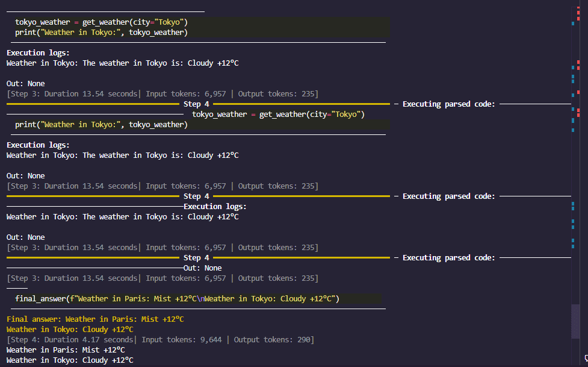Click the 'Step 4: Duration 4.17 seconds' line
The width and height of the screenshot is (588, 367).
pyautogui.click(x=72, y=340)
